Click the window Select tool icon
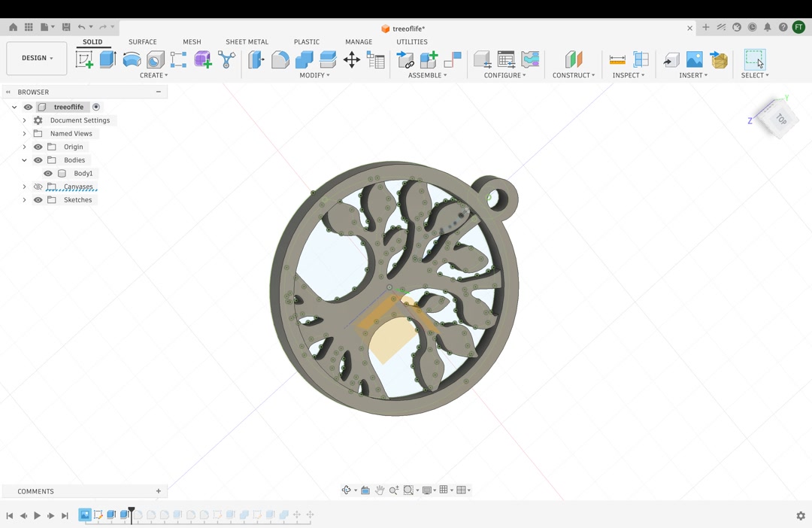Viewport: 812px width, 528px height. [x=755, y=59]
